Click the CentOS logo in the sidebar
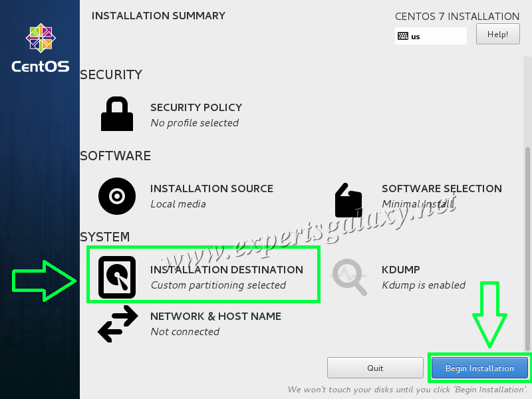532x399 pixels. pyautogui.click(x=41, y=47)
